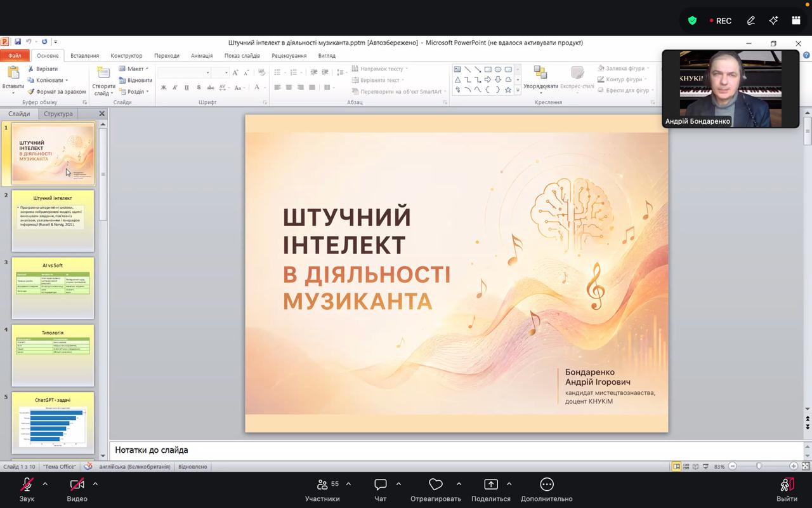
Task: Click the Отреагировать heart icon
Action: [x=436, y=485]
